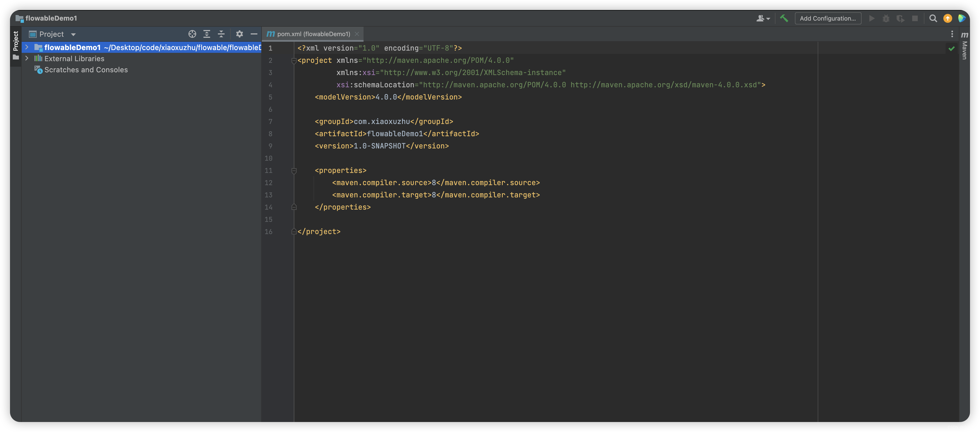Hide the Project tool window
This screenshot has width=980, height=432.
(x=254, y=34)
